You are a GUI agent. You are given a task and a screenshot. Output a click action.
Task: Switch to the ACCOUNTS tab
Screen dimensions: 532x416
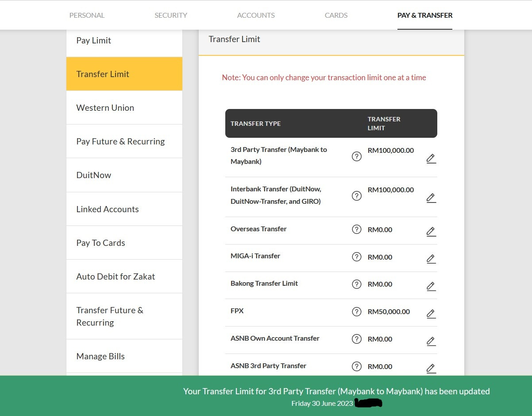click(x=256, y=15)
